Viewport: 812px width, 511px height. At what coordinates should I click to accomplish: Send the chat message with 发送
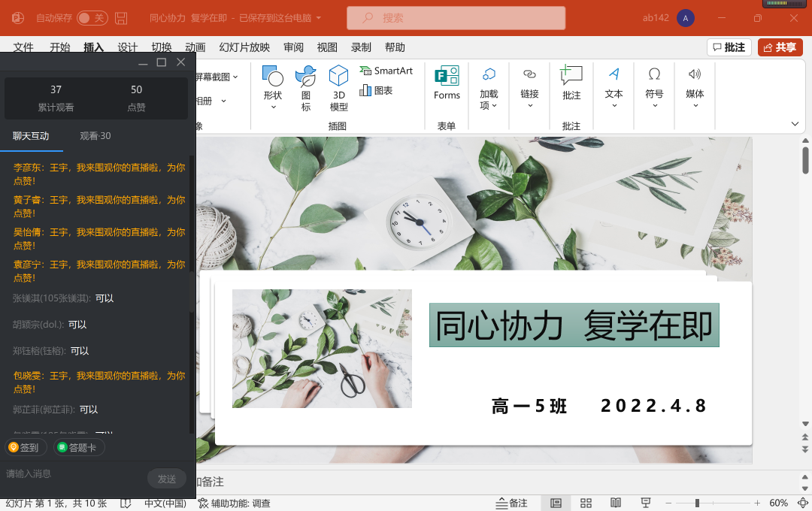tap(167, 479)
